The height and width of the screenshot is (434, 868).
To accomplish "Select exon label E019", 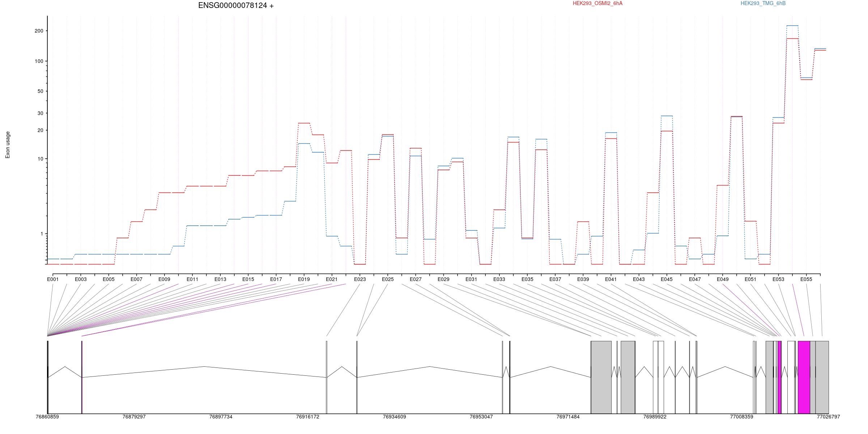I will coord(304,279).
